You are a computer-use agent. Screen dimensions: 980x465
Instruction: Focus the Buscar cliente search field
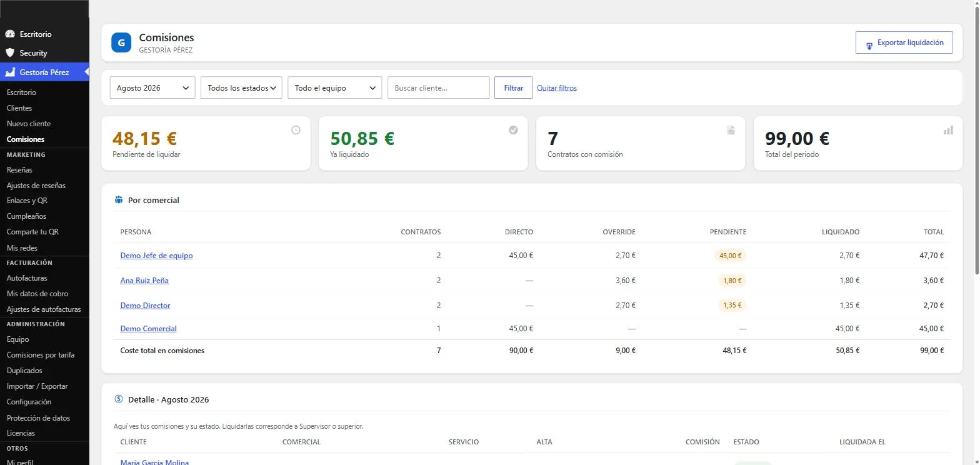coord(438,87)
